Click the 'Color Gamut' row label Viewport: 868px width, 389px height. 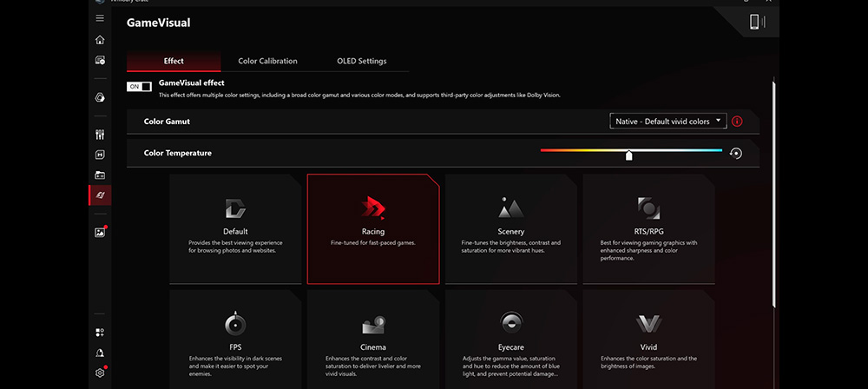coord(167,122)
